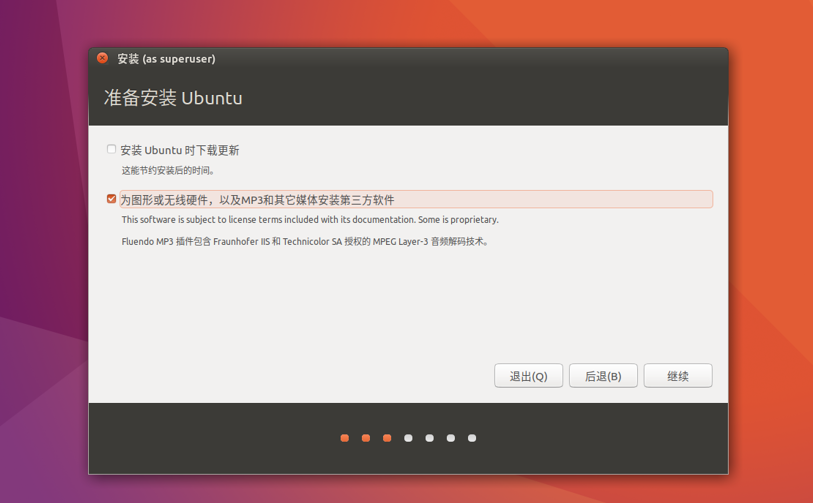Close the installer window with red button

click(103, 58)
